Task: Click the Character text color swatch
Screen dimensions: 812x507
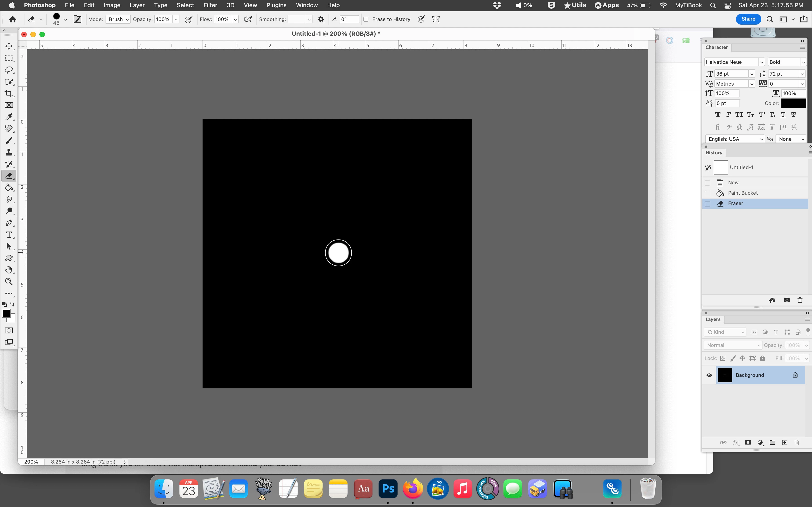Action: point(793,103)
